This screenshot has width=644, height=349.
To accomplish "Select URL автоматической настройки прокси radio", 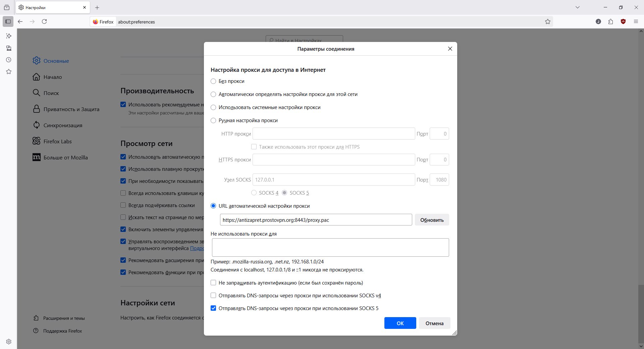I will (213, 206).
